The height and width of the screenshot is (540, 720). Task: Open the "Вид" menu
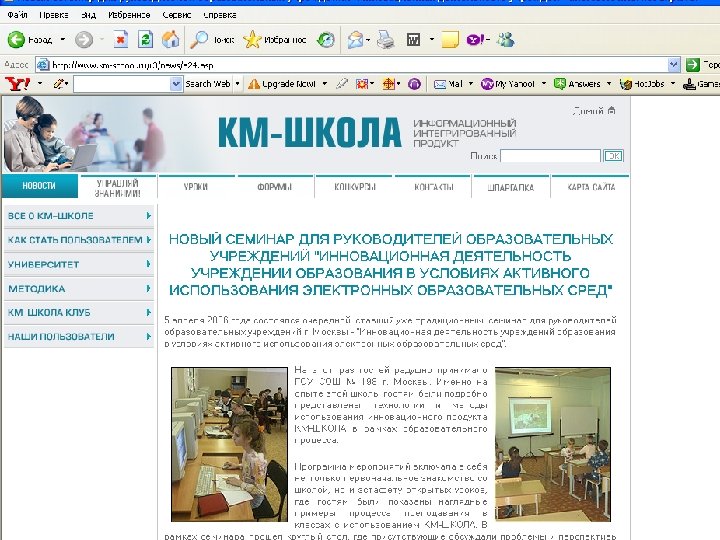pos(89,15)
